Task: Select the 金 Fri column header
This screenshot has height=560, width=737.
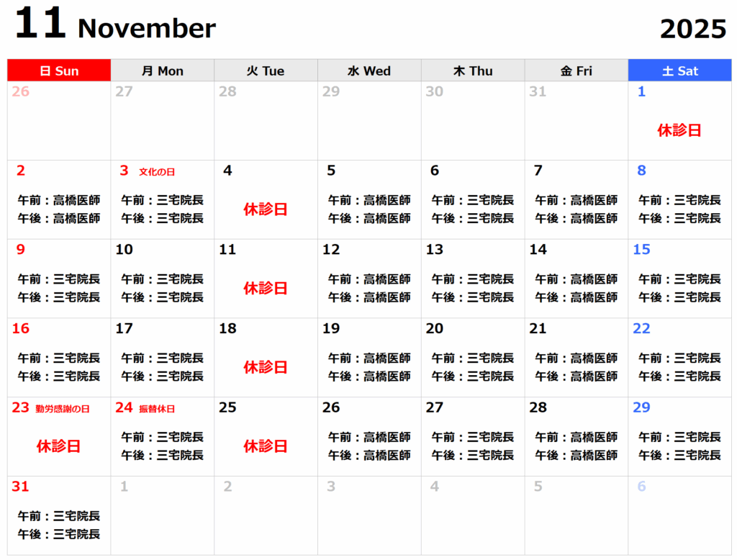Action: click(x=576, y=71)
